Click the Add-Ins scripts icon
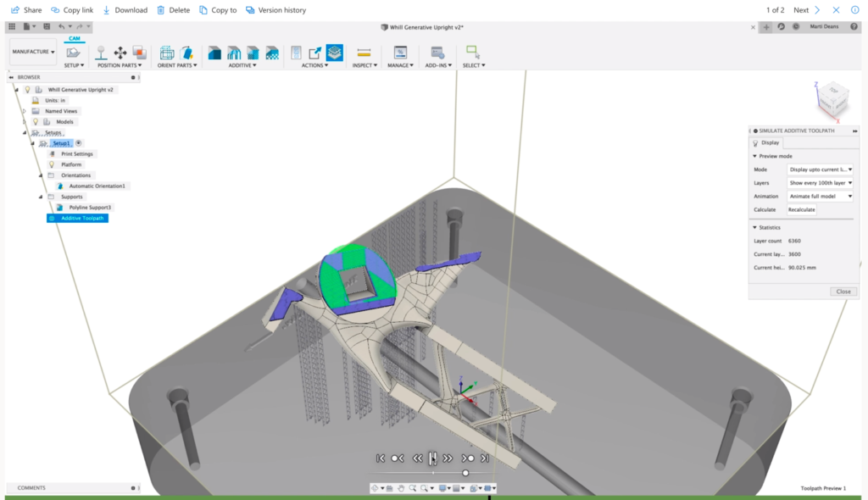868x500 pixels. coord(437,53)
